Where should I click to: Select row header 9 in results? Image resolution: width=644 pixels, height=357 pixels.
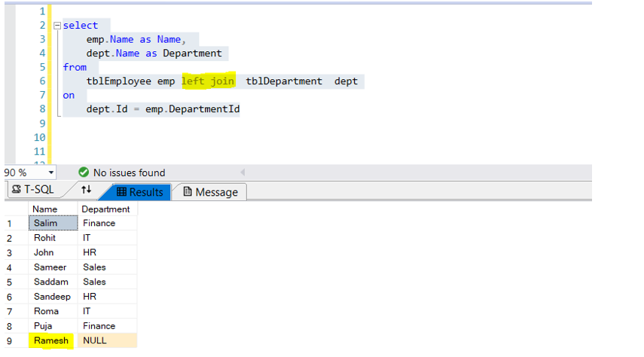pyautogui.click(x=17, y=341)
